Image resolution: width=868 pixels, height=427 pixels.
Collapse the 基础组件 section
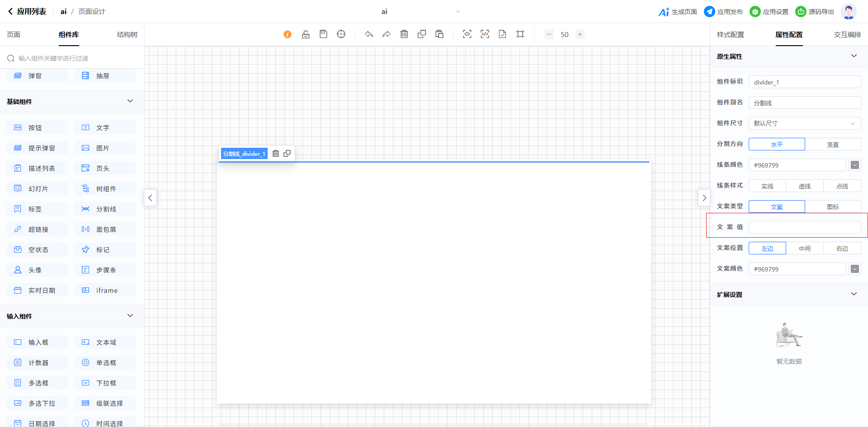click(130, 101)
